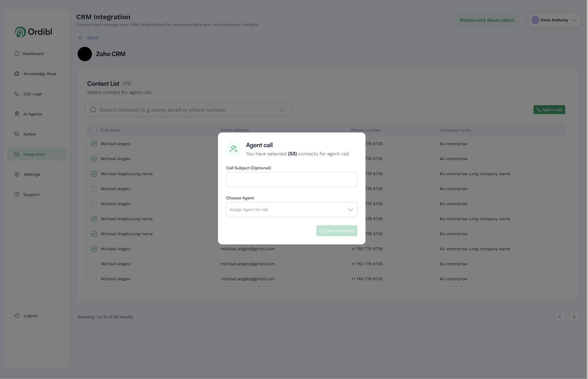The width and height of the screenshot is (588, 379).
Task: Open the Assign Agent for call dropdown
Action: point(291,210)
